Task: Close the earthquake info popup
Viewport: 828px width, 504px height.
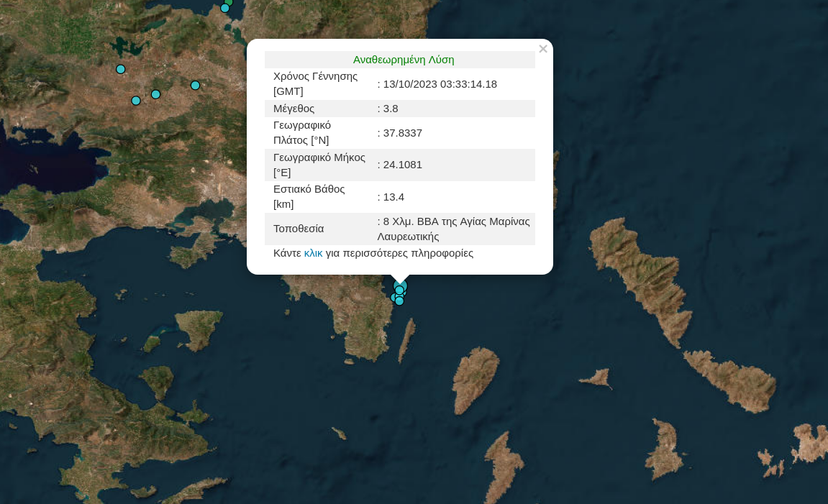Action: click(x=543, y=49)
